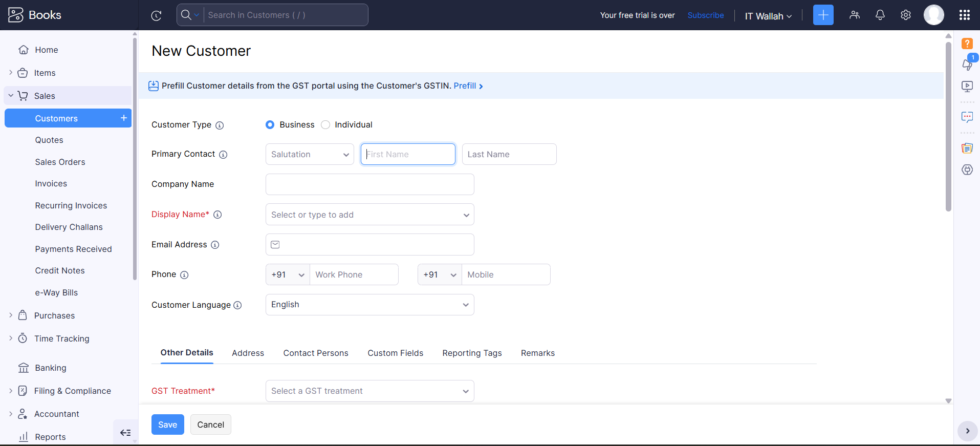Click the search magnifier icon
The width and height of the screenshot is (980, 446).
coord(186,15)
